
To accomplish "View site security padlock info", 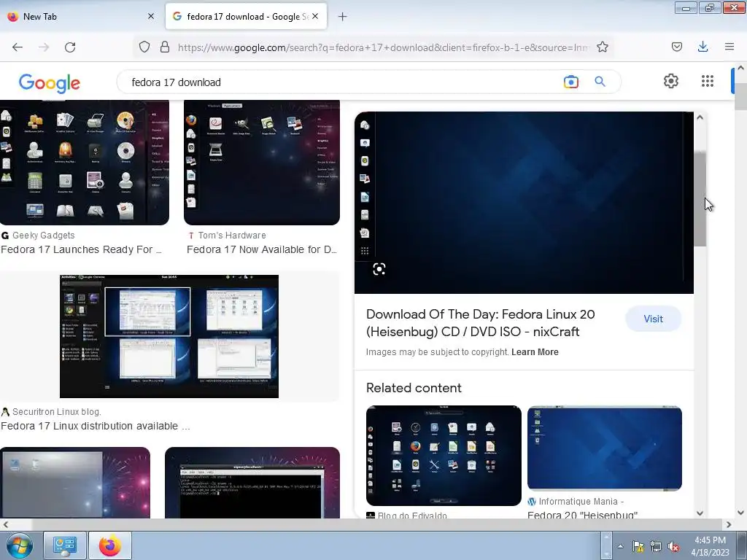I will (165, 47).
